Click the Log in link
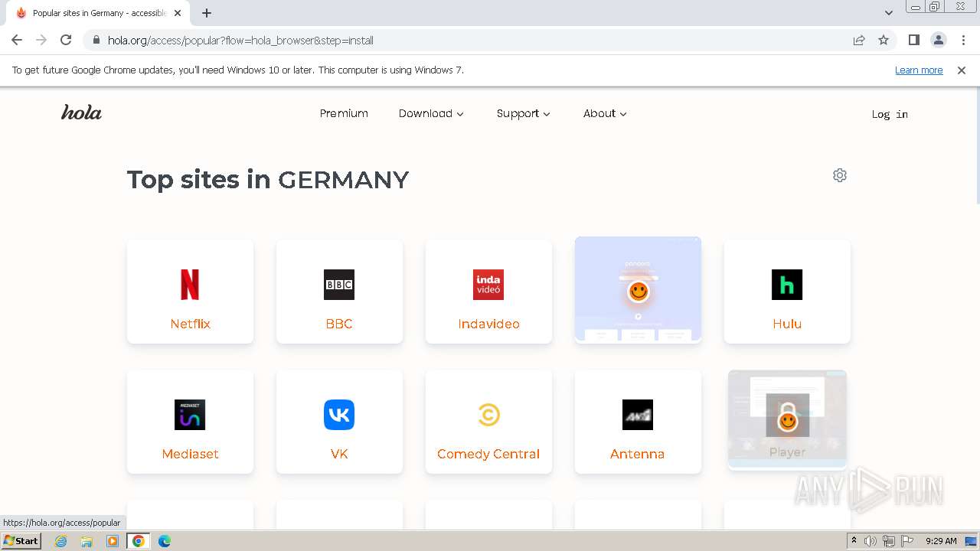 [x=890, y=114]
